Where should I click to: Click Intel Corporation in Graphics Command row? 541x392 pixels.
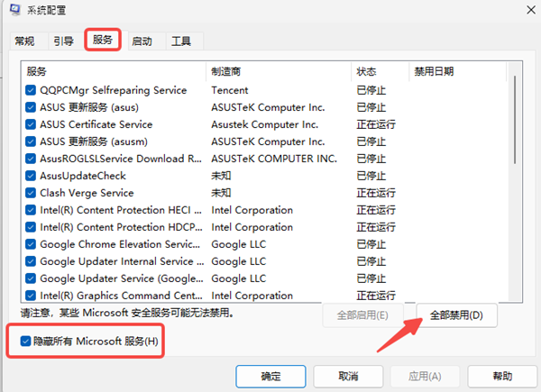[x=252, y=296]
